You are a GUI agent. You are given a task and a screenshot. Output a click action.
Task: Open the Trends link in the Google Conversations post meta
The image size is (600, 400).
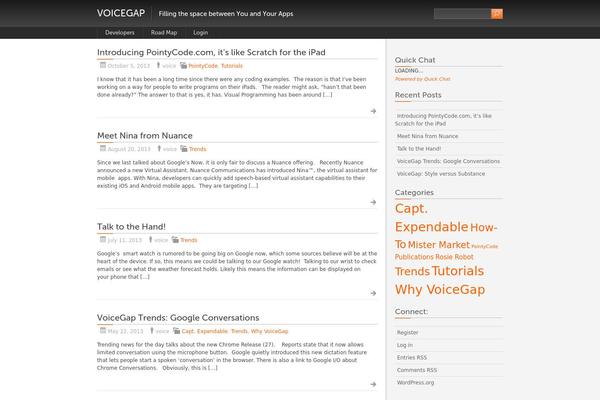[240, 331]
